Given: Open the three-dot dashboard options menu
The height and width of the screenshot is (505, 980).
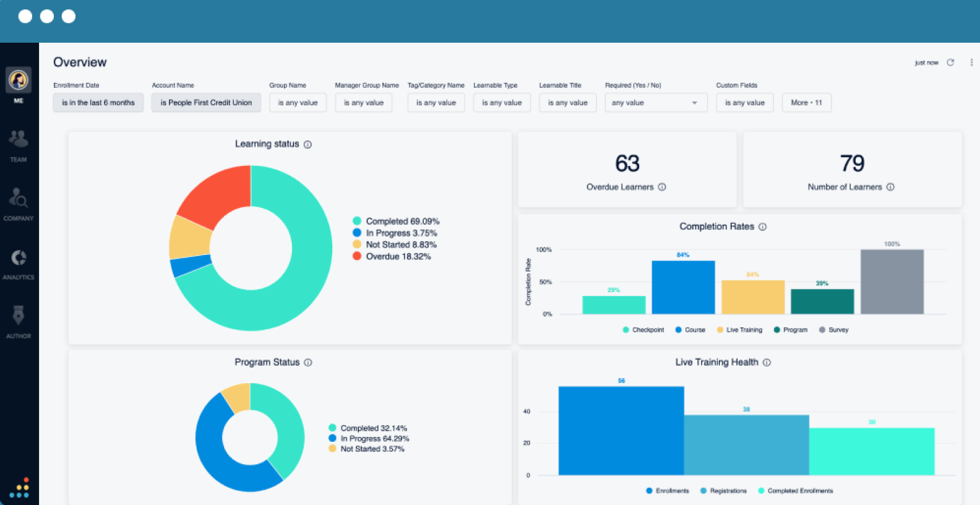Looking at the screenshot, I should [x=971, y=63].
